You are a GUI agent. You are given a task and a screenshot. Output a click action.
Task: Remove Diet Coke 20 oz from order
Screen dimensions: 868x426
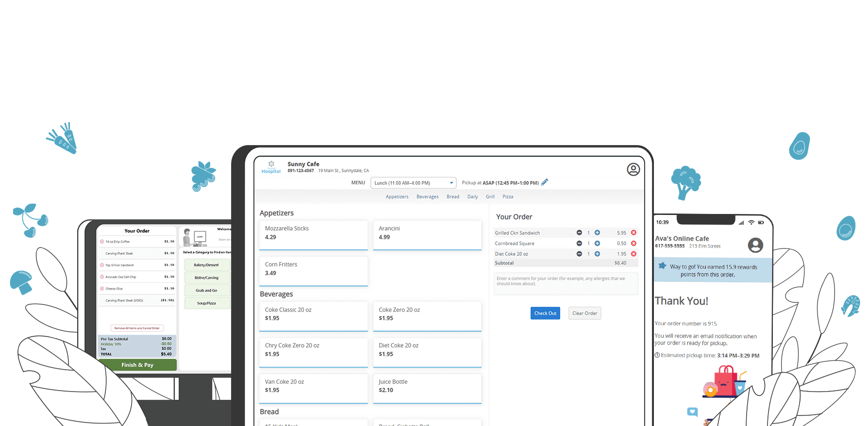tap(634, 254)
